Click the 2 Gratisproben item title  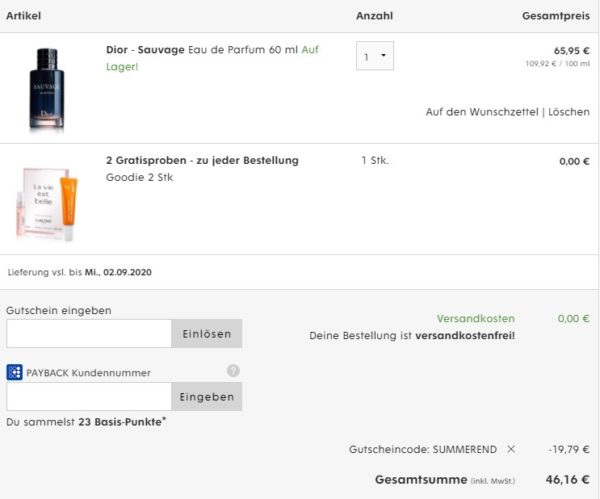[x=202, y=160]
